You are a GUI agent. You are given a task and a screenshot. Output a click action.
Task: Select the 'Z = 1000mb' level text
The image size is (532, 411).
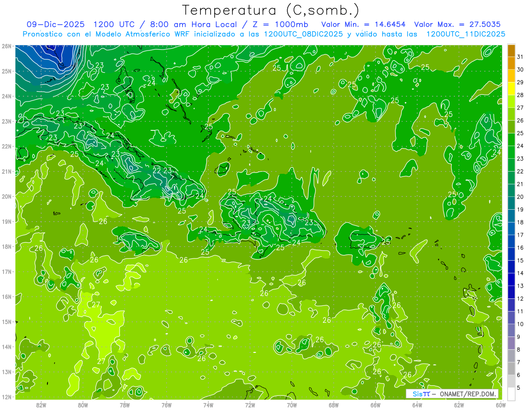[x=281, y=24]
